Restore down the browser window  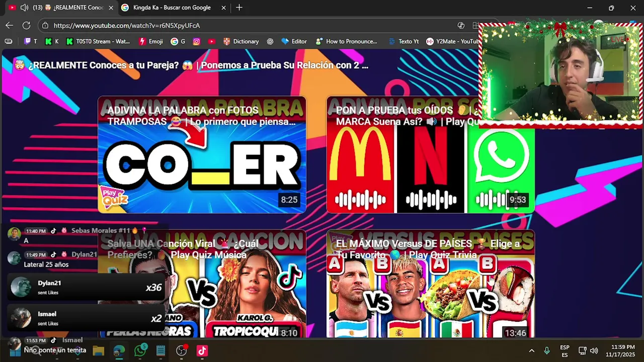tap(611, 8)
